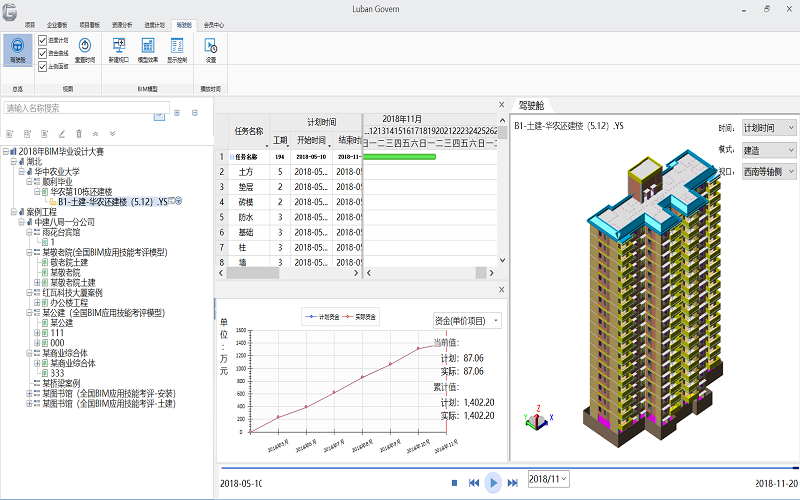Toggle the 进度计划 checkbox
Viewport: 800px width, 500px height.
click(43, 40)
